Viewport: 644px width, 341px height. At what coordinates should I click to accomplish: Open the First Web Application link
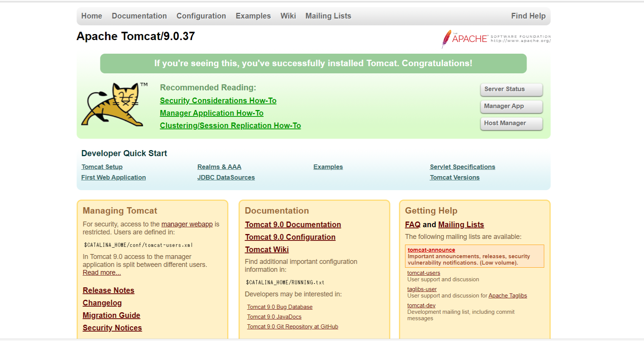point(114,177)
